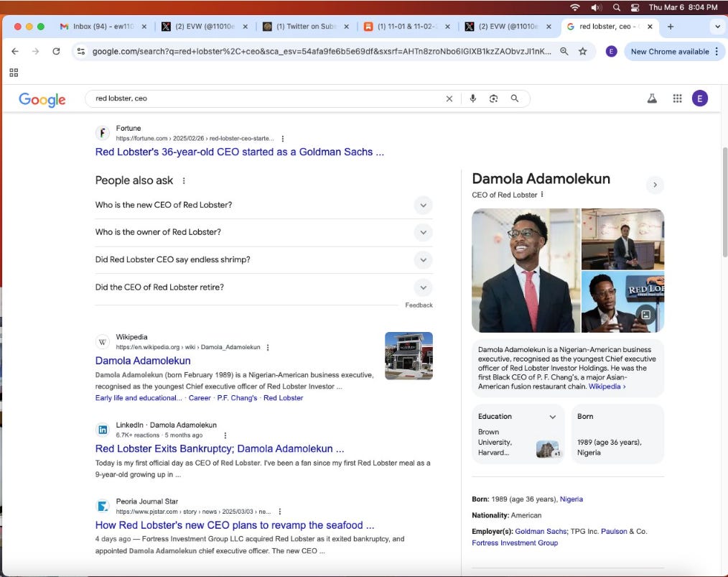
Task: Open the Goldman Sachs employer link
Action: 541,531
